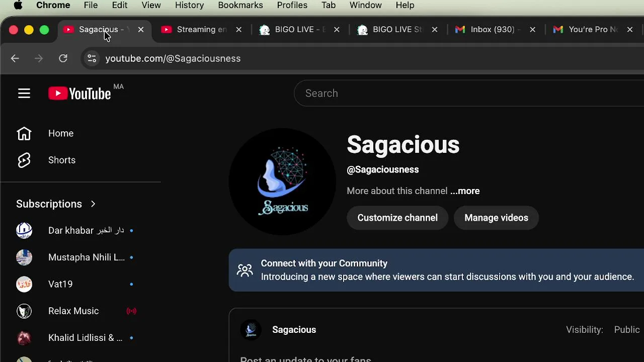Open the View menu
The width and height of the screenshot is (644, 362).
point(151,6)
